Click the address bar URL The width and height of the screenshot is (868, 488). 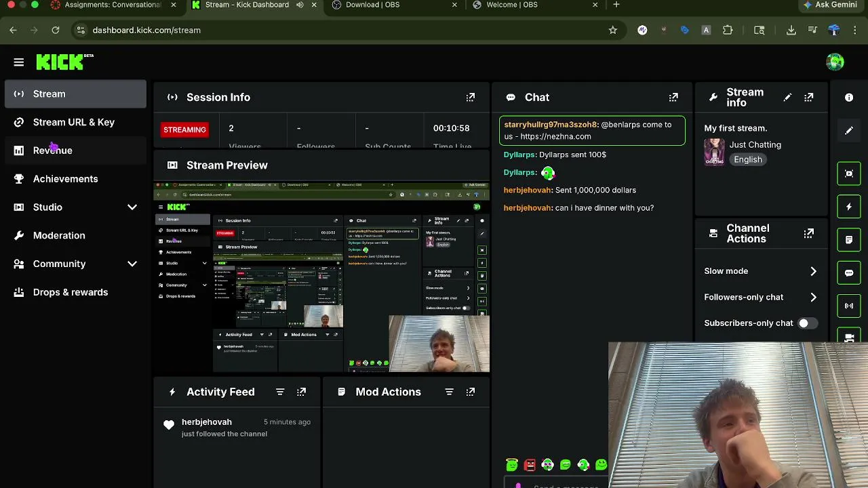[x=146, y=30]
